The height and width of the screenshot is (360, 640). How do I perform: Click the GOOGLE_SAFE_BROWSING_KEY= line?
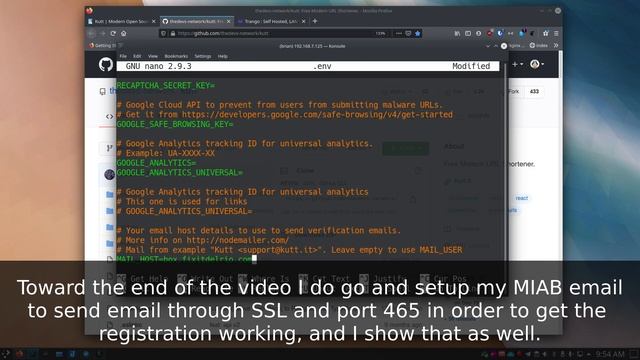tap(175, 124)
